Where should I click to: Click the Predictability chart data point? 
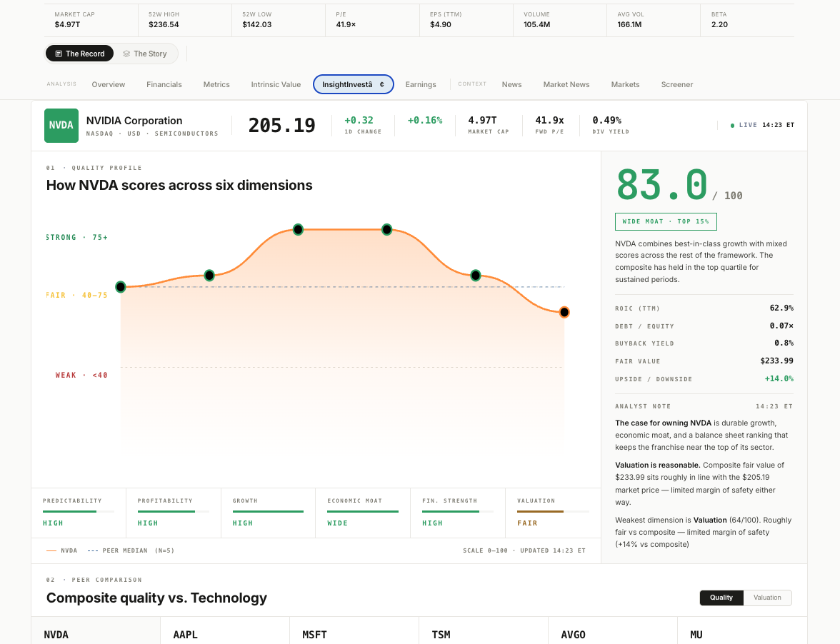point(121,287)
